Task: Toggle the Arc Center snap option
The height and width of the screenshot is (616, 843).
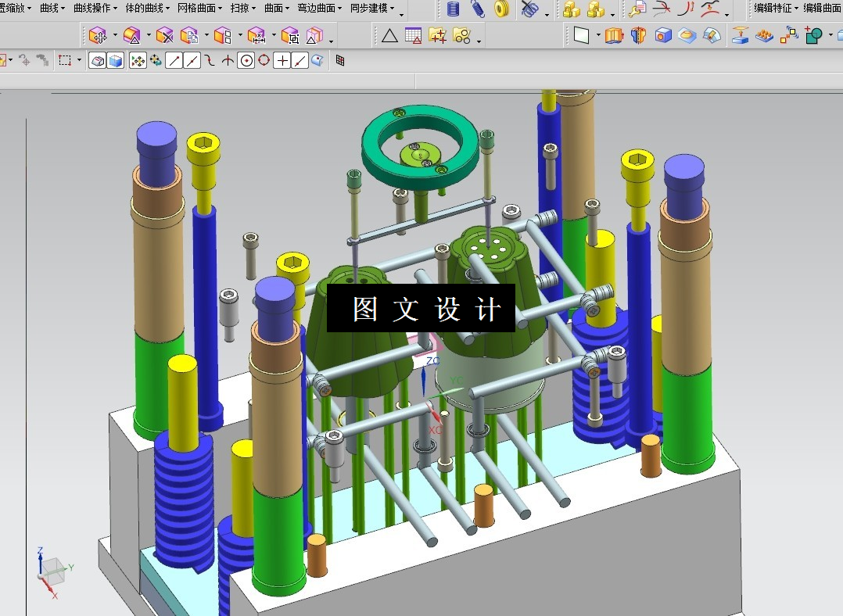Action: [246, 61]
